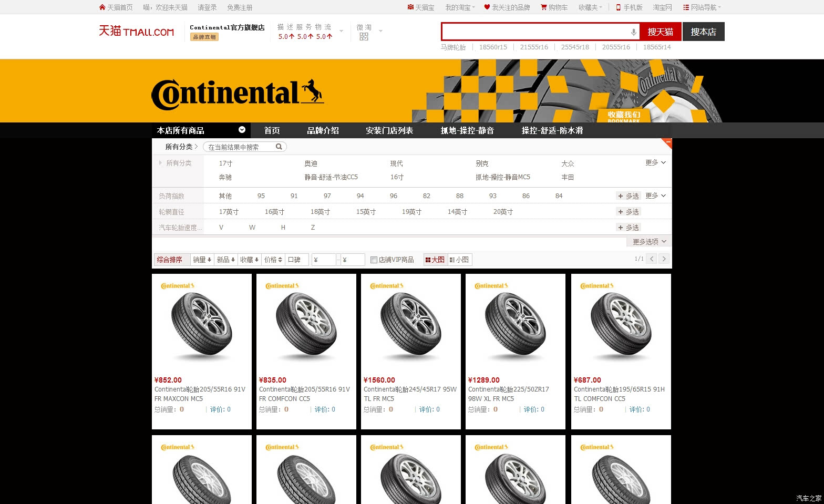This screenshot has width=824, height=504.
Task: Click the Continental horse logo in banner
Action: (238, 94)
